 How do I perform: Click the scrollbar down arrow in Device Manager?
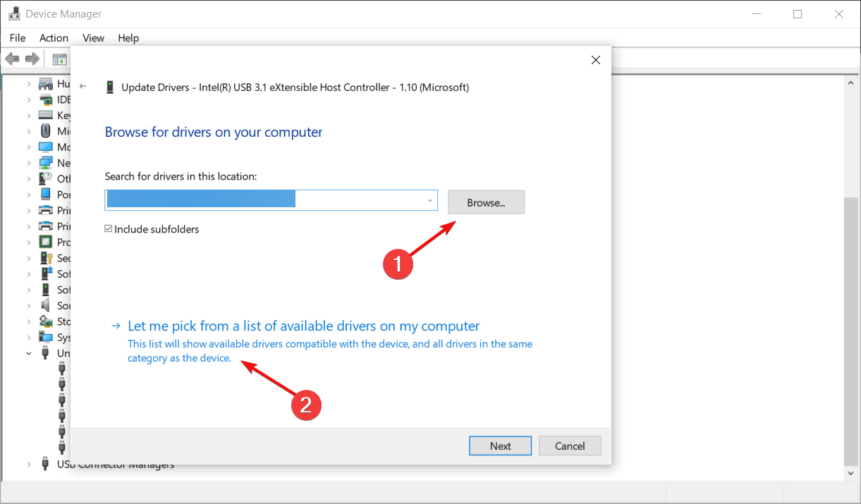coord(851,473)
